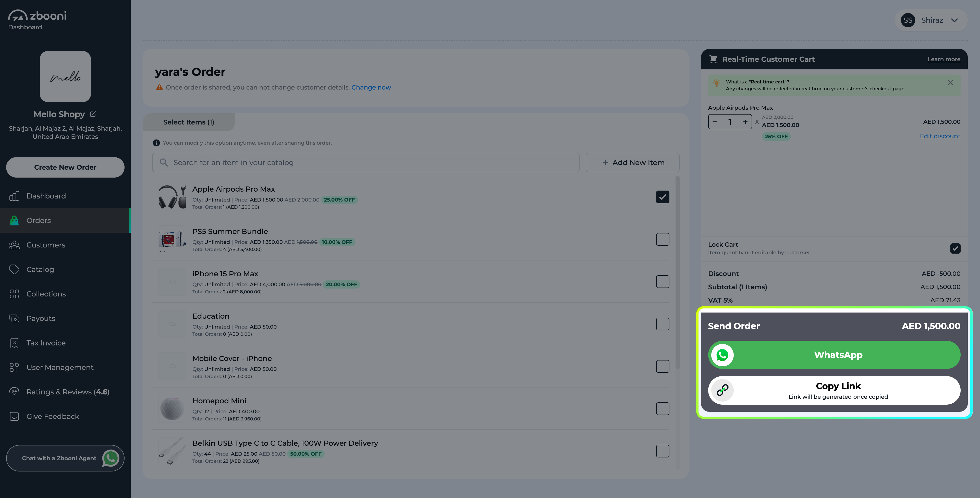Decrease Airpods quantity with minus button
Image resolution: width=980 pixels, height=498 pixels.
tap(715, 122)
